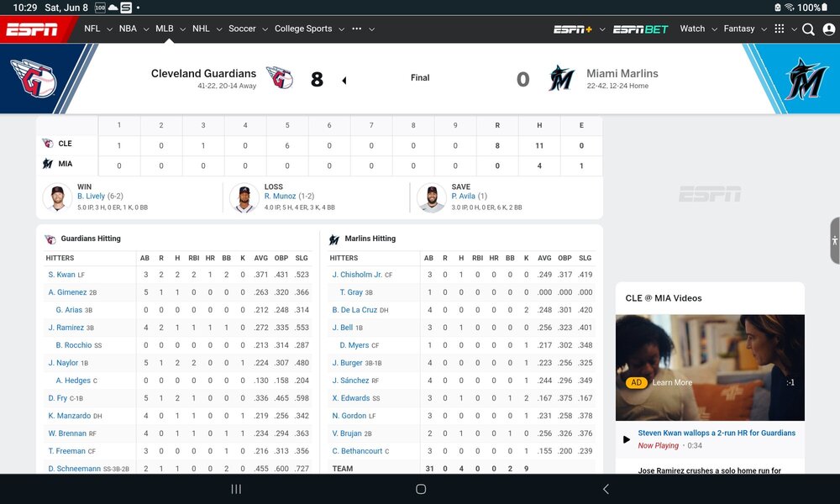Viewport: 840px width, 504px height.
Task: Click the Marlins logo beside the score
Action: (561, 78)
